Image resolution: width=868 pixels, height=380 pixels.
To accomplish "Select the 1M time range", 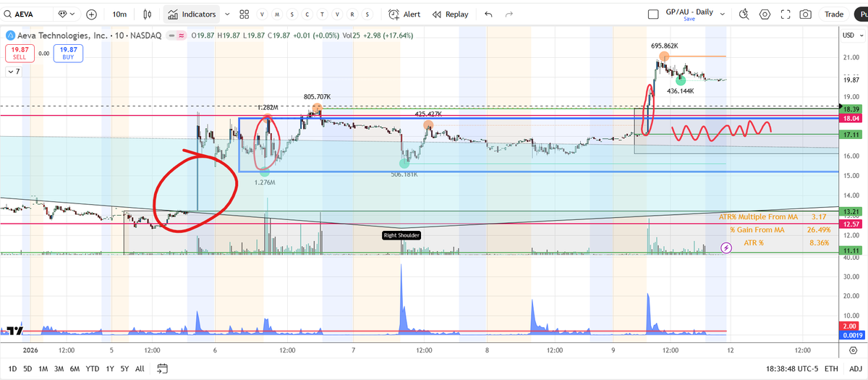I will 43,368.
